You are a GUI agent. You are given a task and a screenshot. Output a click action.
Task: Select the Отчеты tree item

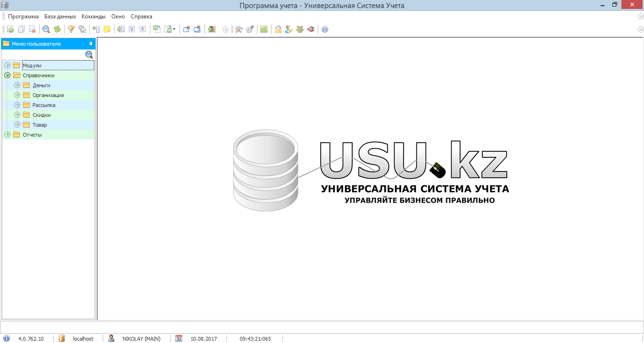pyautogui.click(x=32, y=135)
